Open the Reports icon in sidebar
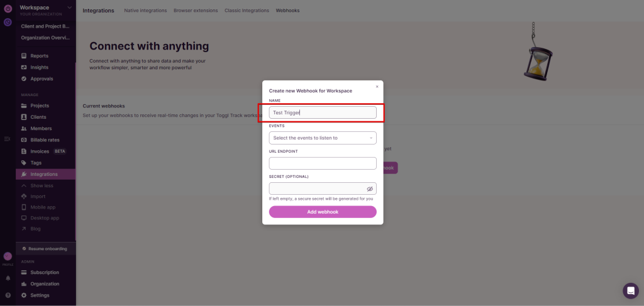Viewport: 644px width, 306px height. coord(25,56)
